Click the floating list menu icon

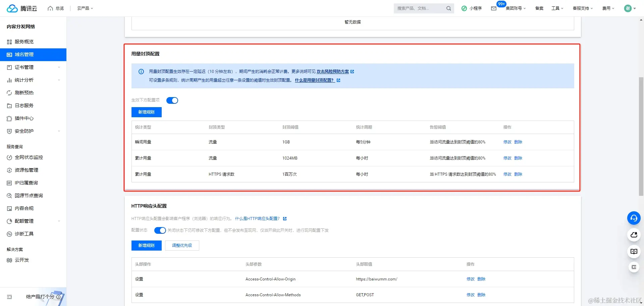(634, 267)
